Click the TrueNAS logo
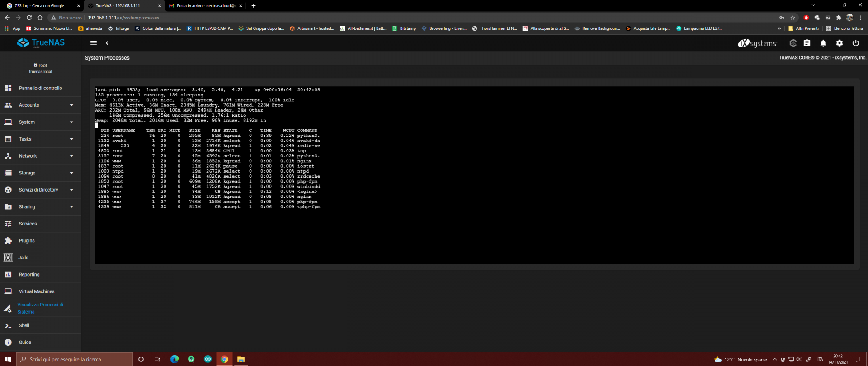Screen dimensions: 868x366 pos(41,43)
